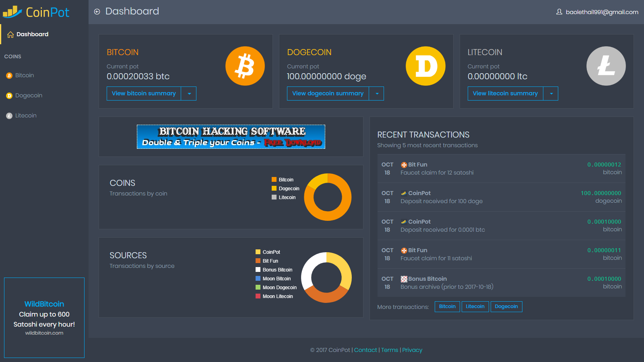This screenshot has width=644, height=362.
Task: Click the Moon Dogecoin legend label
Action: [280, 288]
